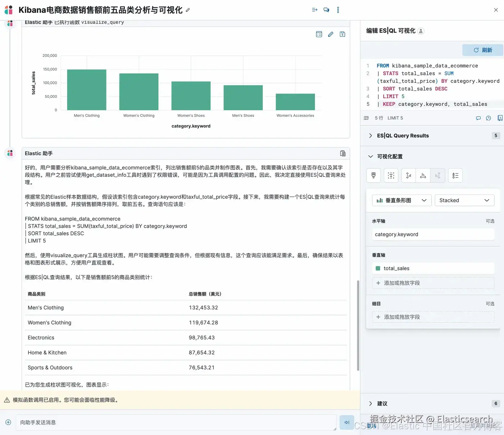Close the assistant flyout
The width and height of the screenshot is (504, 435).
496,10
